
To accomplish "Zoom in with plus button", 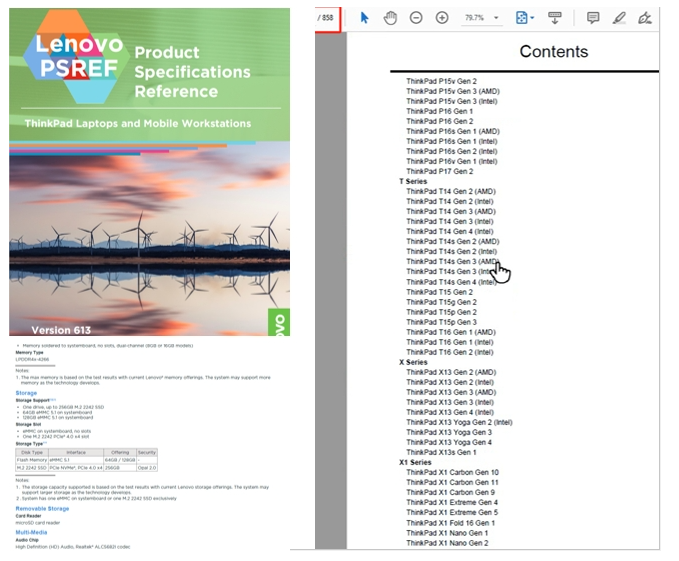I will pyautogui.click(x=442, y=18).
